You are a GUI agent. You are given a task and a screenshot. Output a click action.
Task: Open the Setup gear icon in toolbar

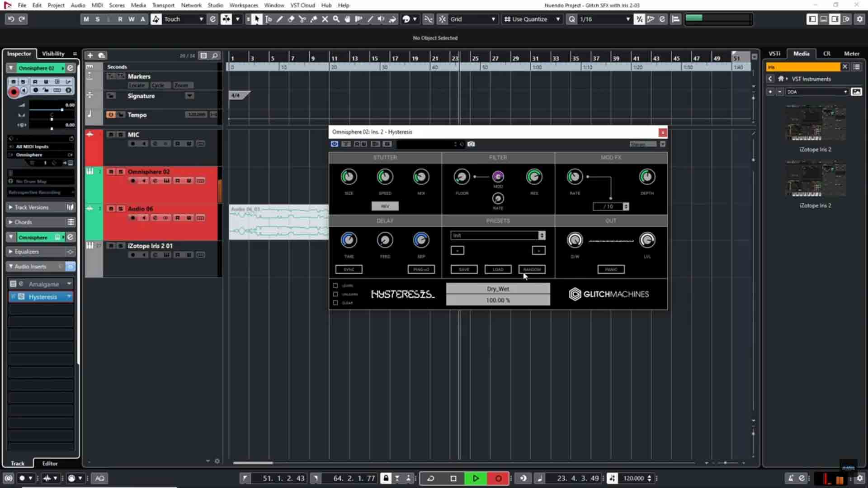859,19
